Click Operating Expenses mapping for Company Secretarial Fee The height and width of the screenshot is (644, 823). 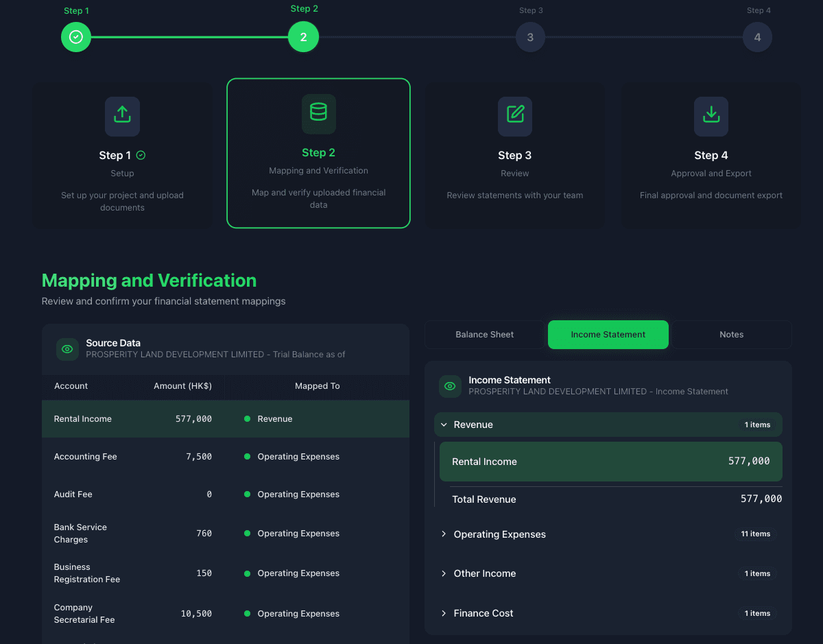tap(292, 614)
